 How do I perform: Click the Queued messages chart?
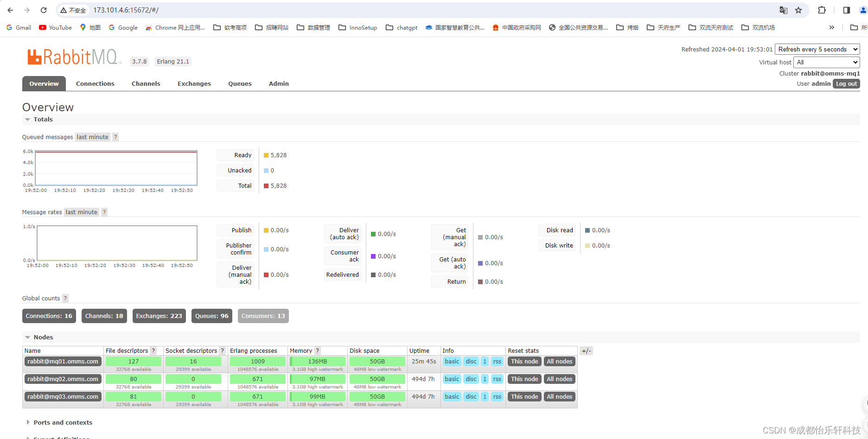pos(116,168)
